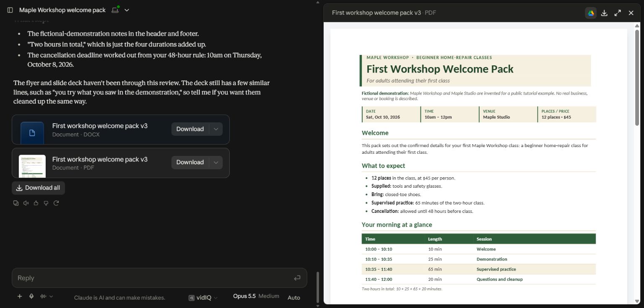Open dropdown next to PDF Download button
Image resolution: width=644 pixels, height=308 pixels.
coord(216,162)
